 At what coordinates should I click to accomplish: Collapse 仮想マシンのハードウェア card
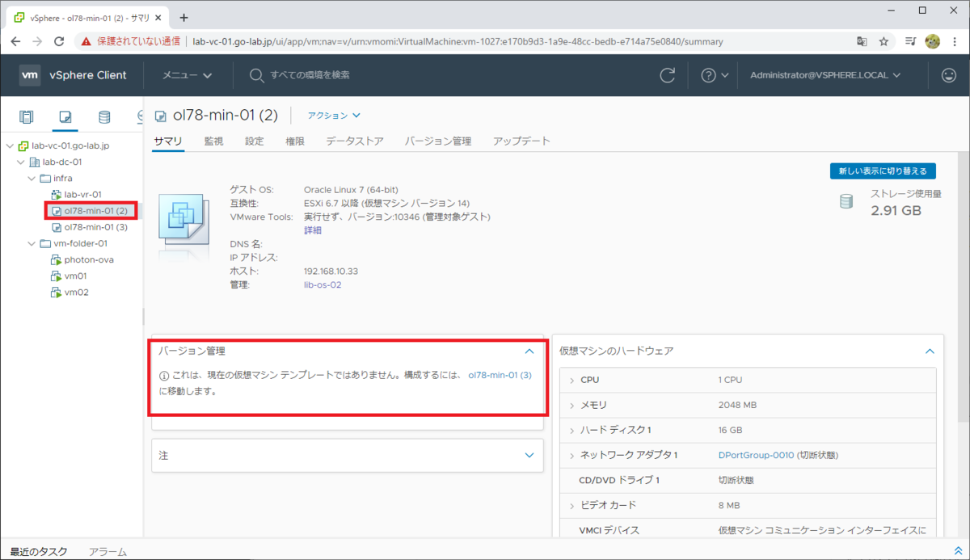tap(930, 352)
